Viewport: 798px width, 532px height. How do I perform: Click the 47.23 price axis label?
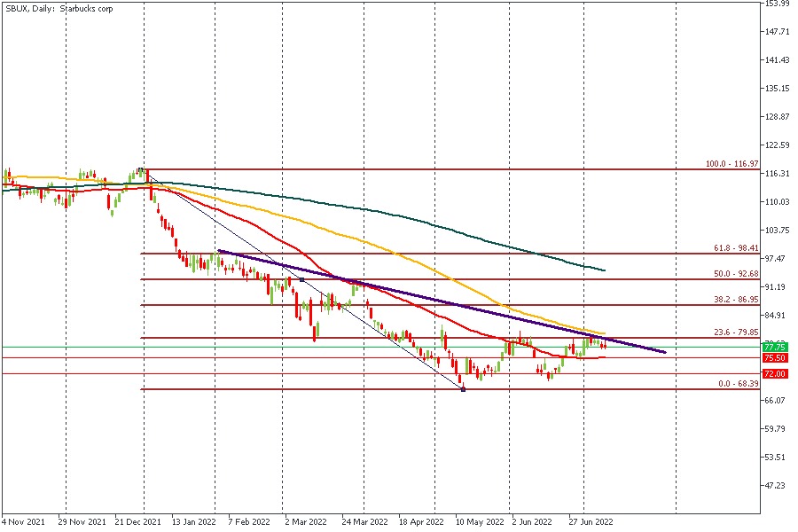(778, 486)
